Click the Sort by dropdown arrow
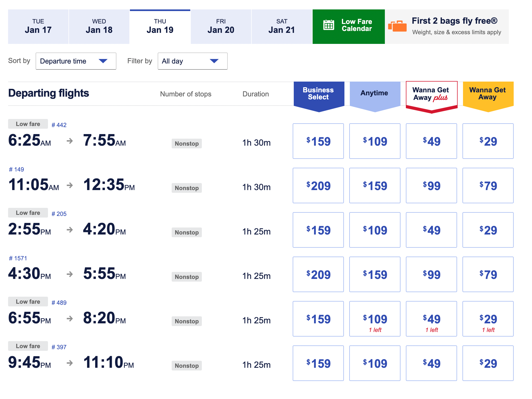The image size is (532, 399). 103,61
